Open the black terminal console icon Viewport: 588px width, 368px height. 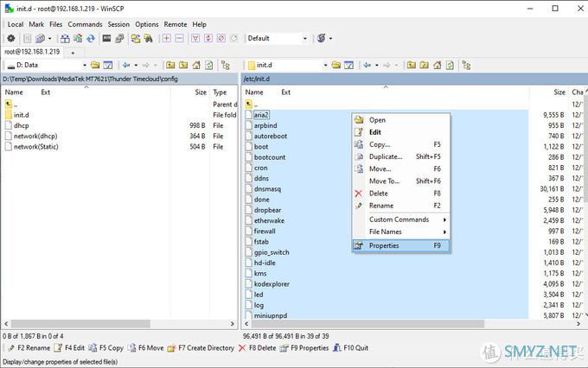pos(107,38)
